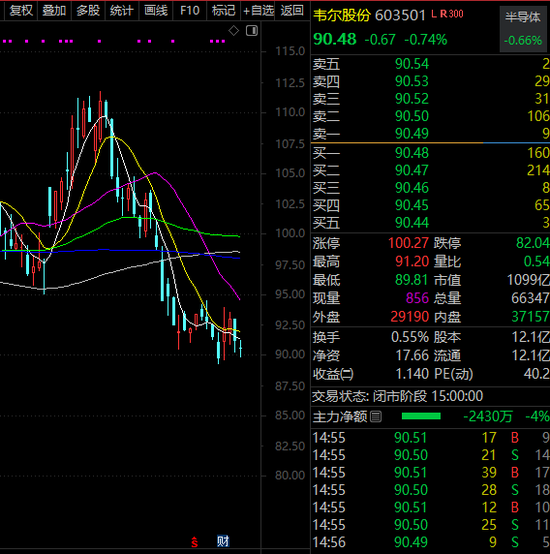Click the red R margin-trading indicator

443,14
